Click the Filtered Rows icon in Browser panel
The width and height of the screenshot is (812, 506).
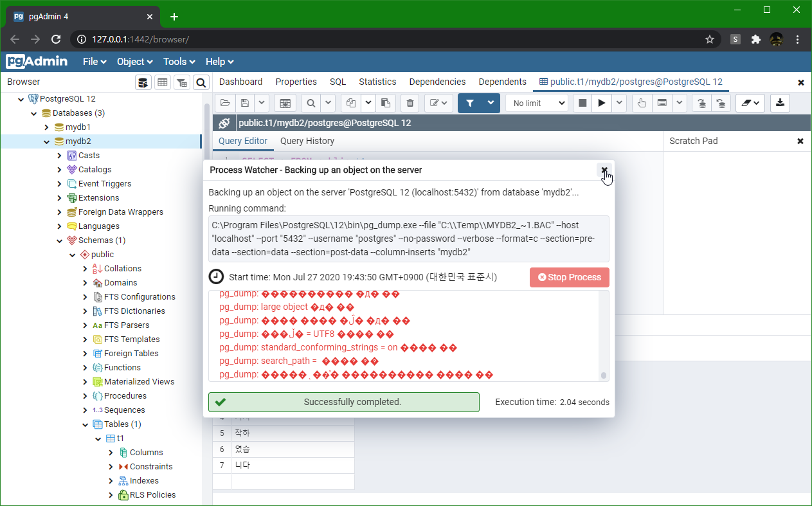pyautogui.click(x=182, y=82)
